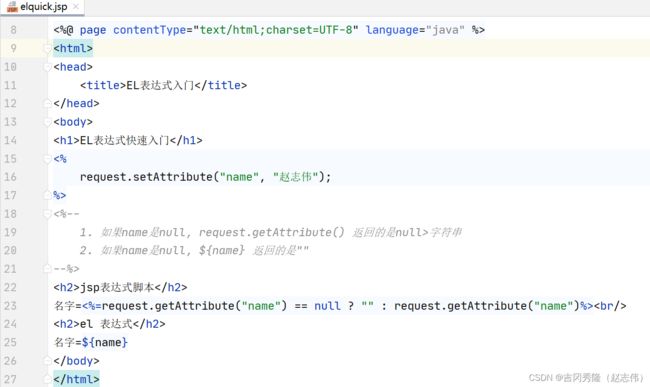650x387 pixels.
Task: Click the <h2>jsp表达式脚本 heading on line 22
Action: point(120,288)
